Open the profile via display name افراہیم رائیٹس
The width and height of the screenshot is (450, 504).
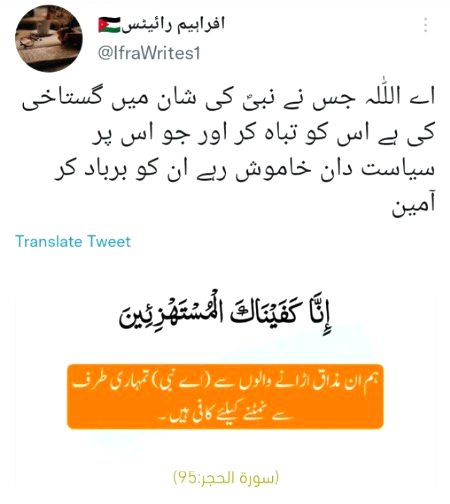coord(173,25)
